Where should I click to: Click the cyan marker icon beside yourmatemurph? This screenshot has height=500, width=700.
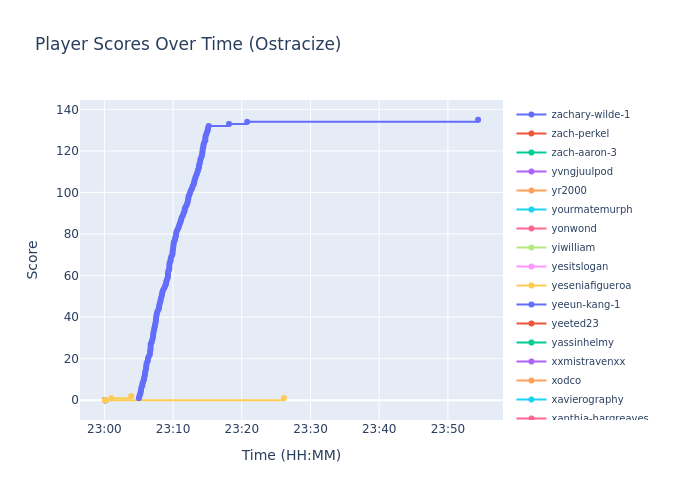[x=531, y=210]
